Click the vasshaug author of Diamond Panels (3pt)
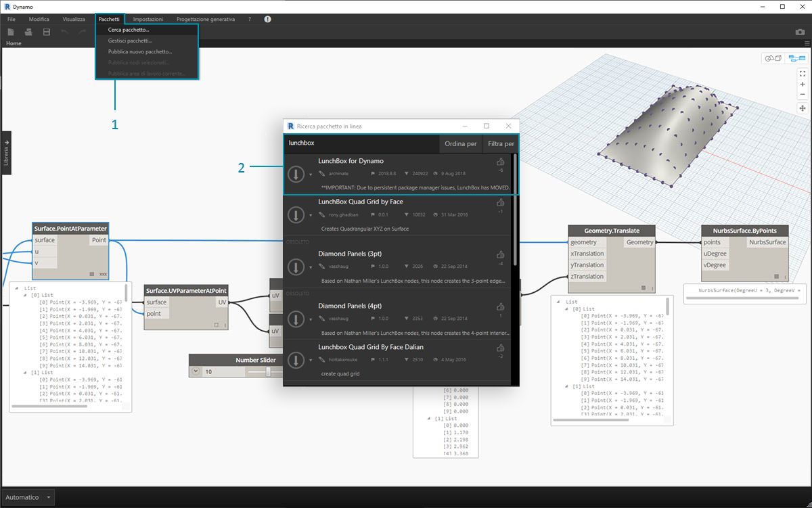812x508 pixels. [339, 267]
